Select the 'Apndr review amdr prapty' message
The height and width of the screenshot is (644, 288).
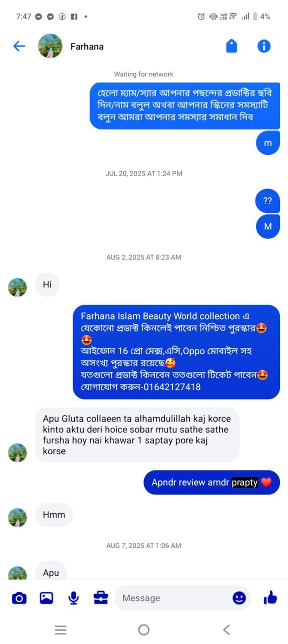211,482
